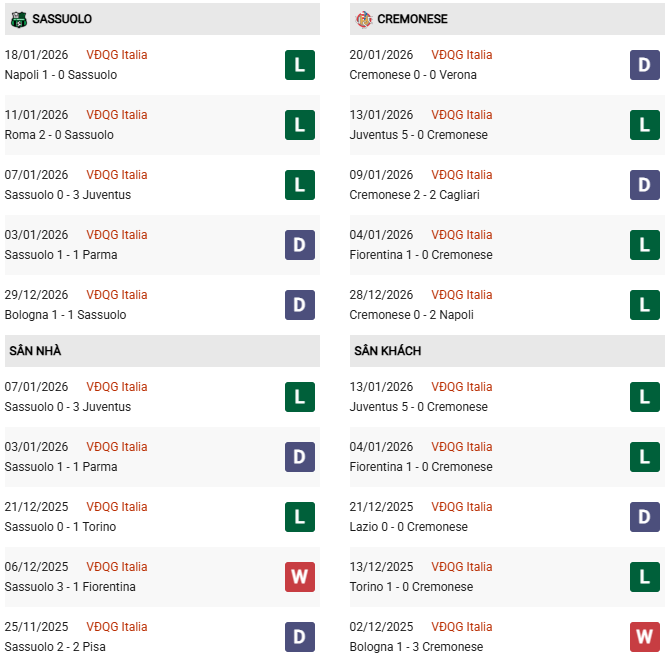The width and height of the screenshot is (666, 660).
Task: Click the Cremonese team crest icon
Action: point(363,19)
